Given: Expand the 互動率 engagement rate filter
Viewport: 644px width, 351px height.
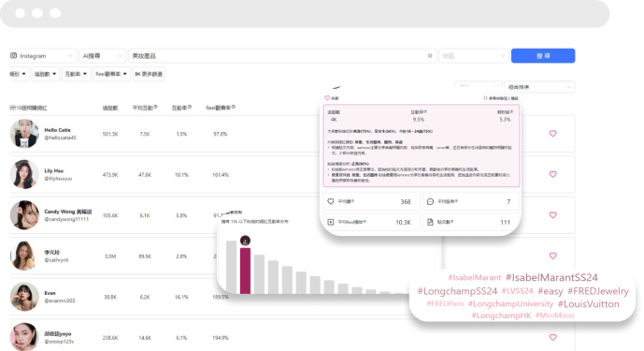Looking at the screenshot, I should point(76,74).
